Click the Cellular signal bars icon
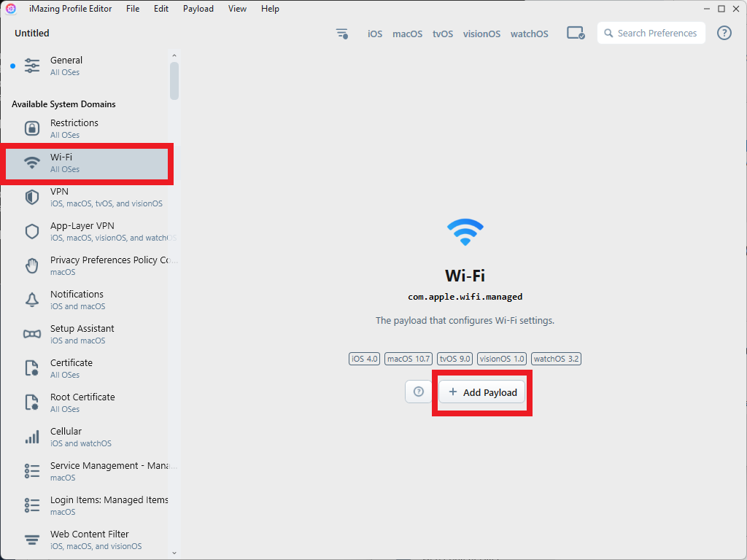This screenshot has width=747, height=560. pyautogui.click(x=32, y=437)
